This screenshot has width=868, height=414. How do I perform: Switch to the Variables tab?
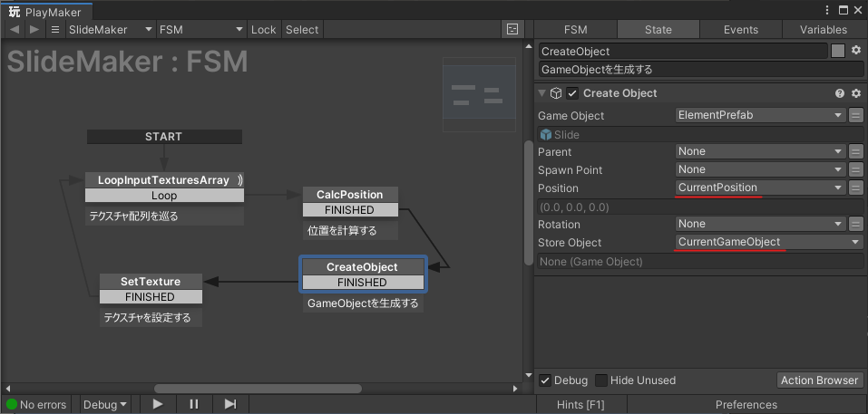click(823, 29)
